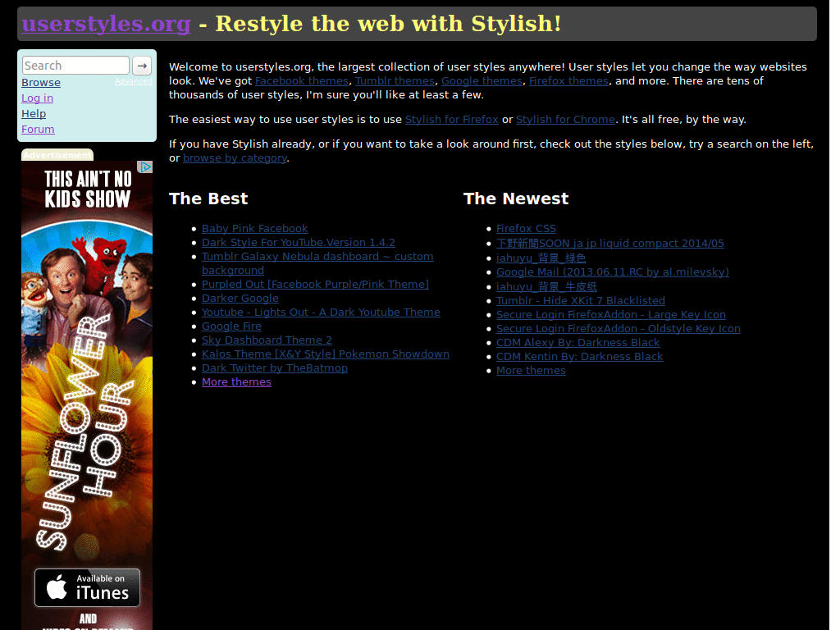Open Secure Login FirefoxAddon - Oldstyle Key Icon

(x=619, y=328)
